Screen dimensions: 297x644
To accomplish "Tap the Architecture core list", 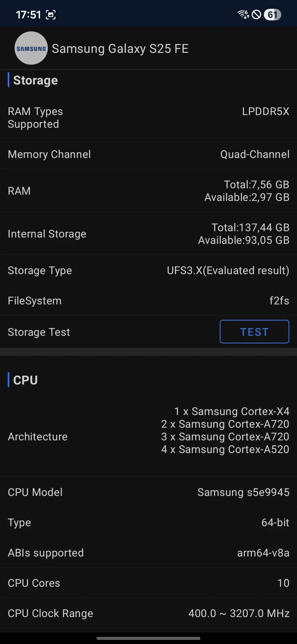I will click(225, 430).
